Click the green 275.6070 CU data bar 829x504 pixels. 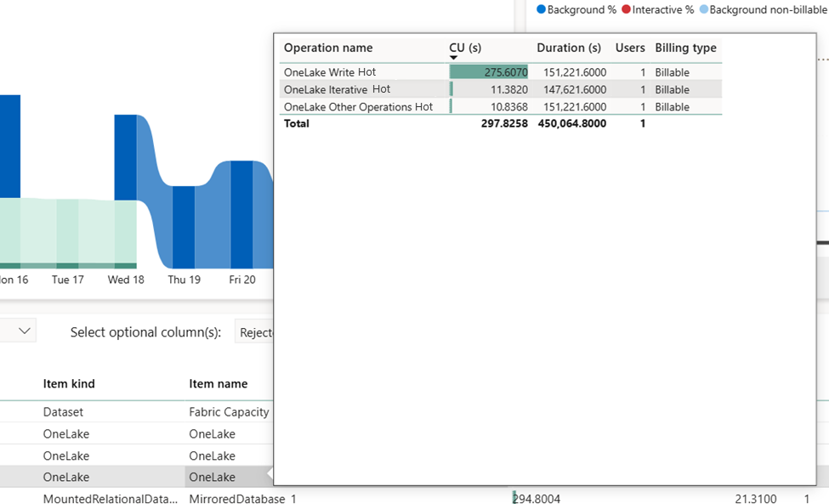(489, 72)
